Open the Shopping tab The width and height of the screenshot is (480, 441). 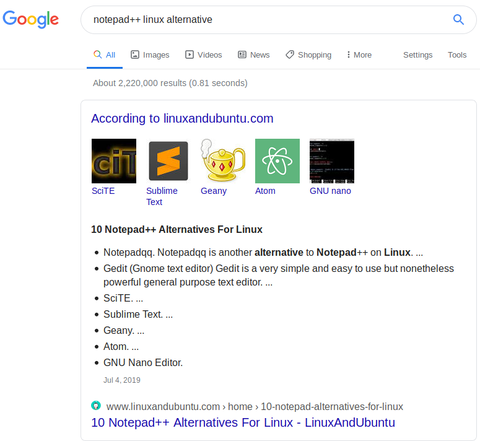tap(309, 55)
